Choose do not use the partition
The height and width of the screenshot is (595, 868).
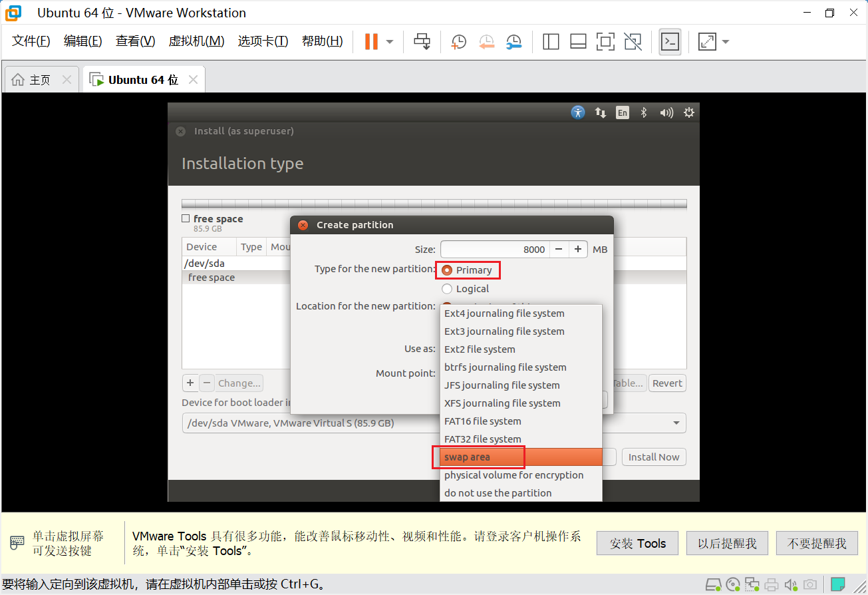coord(521,493)
